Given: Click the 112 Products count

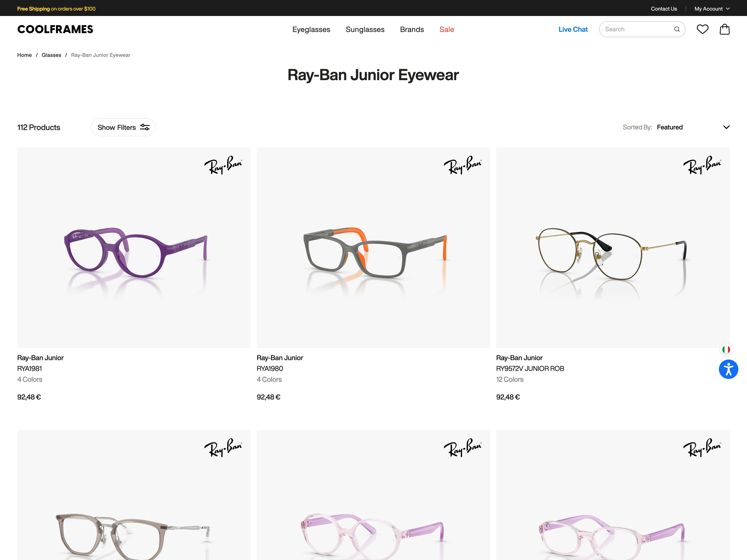Looking at the screenshot, I should pyautogui.click(x=38, y=127).
